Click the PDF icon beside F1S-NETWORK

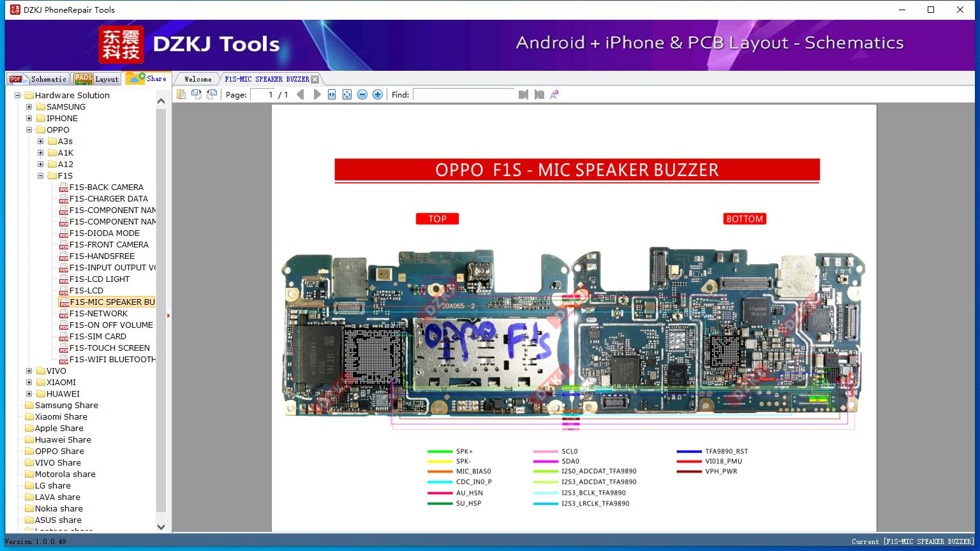[64, 314]
